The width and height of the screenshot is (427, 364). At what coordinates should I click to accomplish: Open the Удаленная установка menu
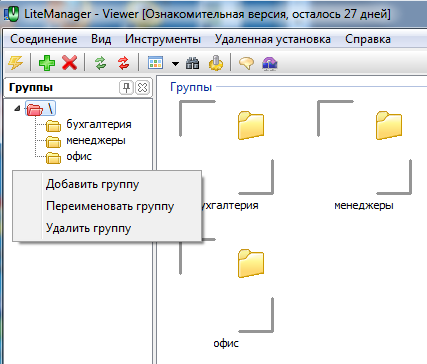coord(273,39)
